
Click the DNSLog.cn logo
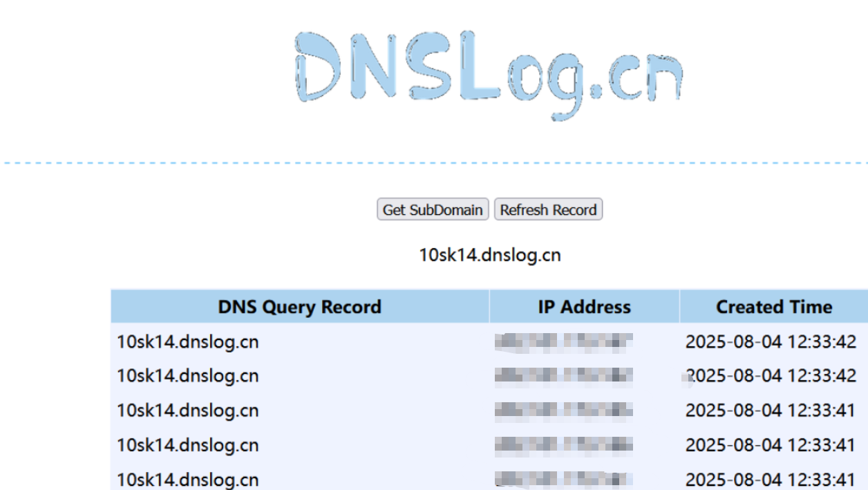tap(490, 75)
